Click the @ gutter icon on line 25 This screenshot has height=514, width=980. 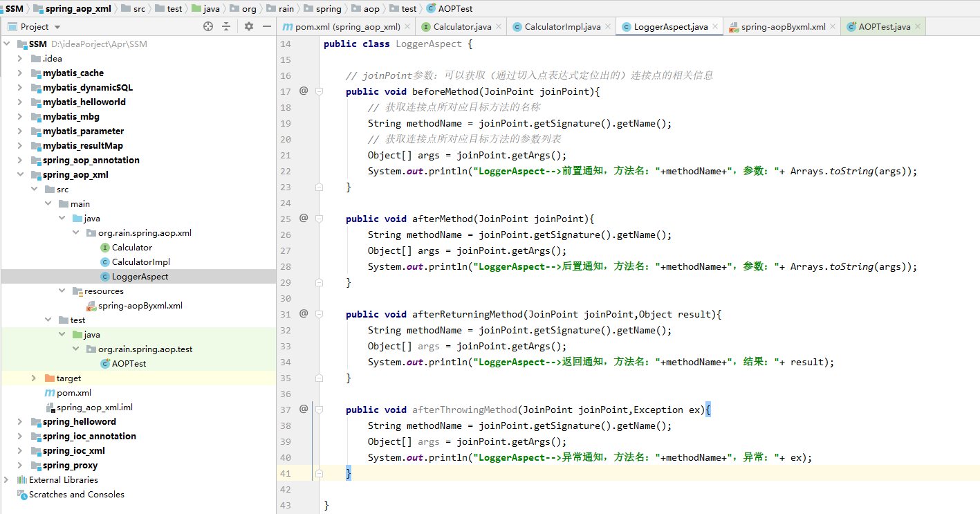(303, 218)
